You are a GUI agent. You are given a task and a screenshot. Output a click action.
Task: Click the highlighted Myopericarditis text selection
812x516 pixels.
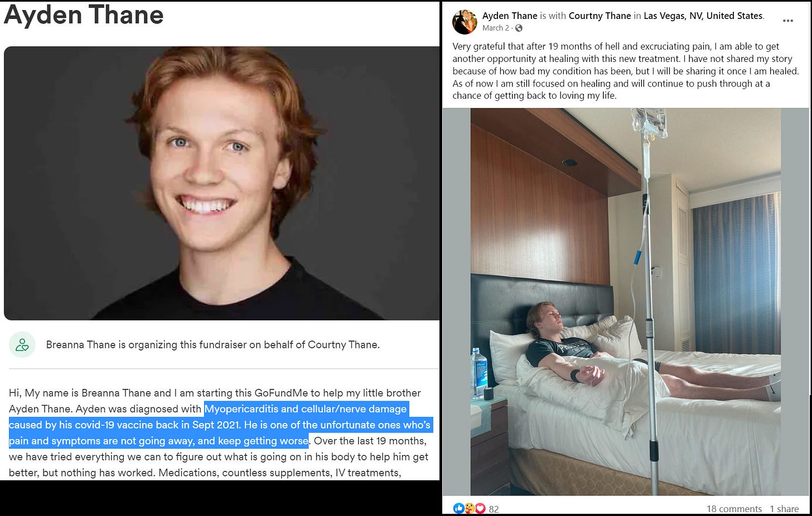click(220, 425)
